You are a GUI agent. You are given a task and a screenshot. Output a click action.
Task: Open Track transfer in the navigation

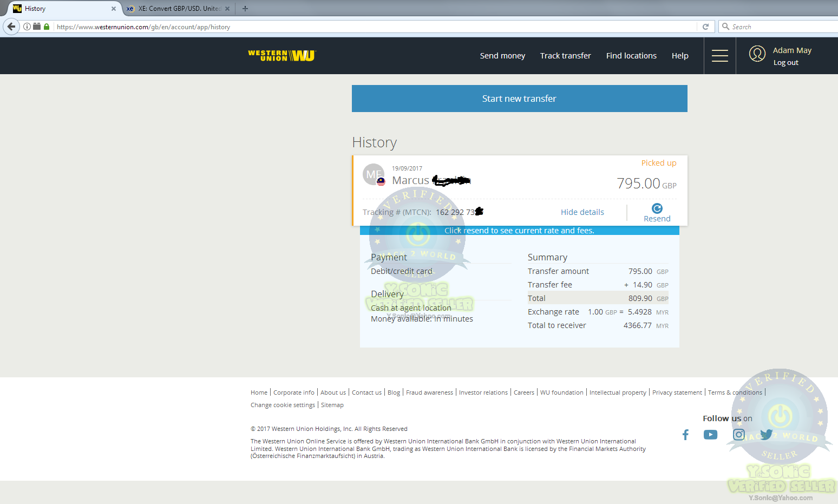565,56
